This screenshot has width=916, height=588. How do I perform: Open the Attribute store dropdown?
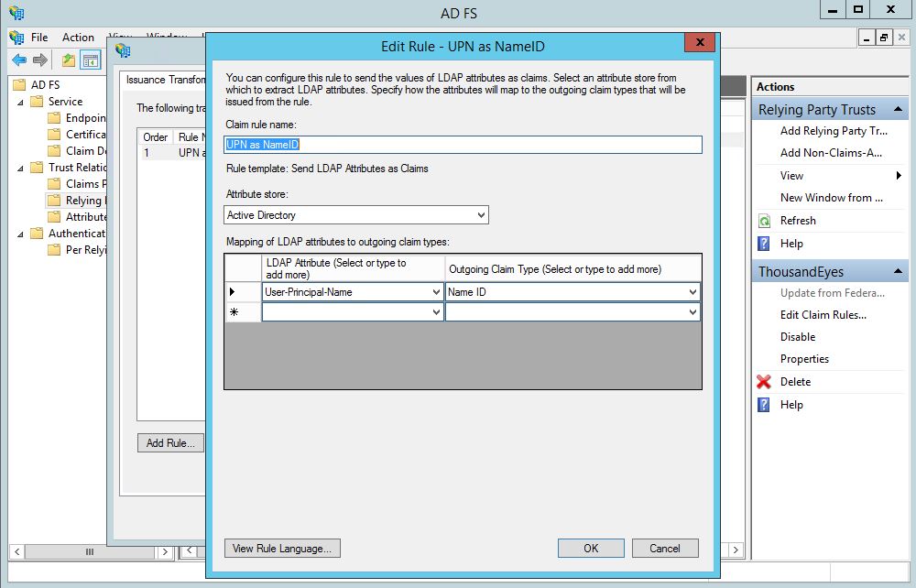481,215
